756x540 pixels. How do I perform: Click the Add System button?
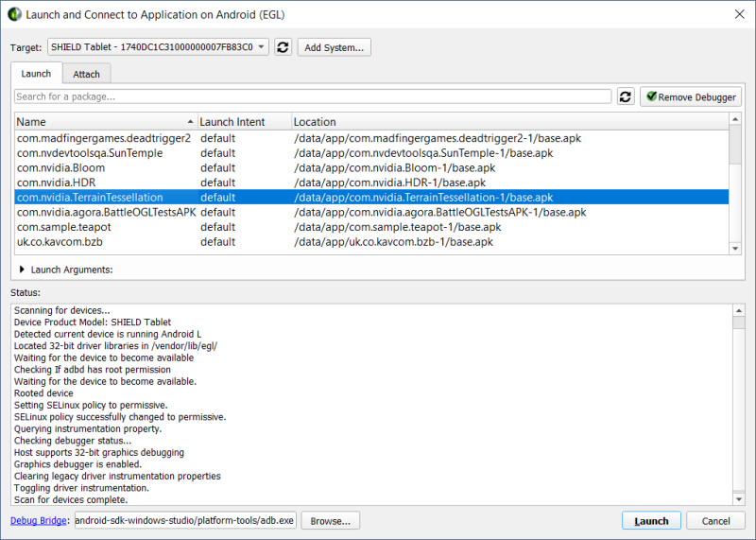(335, 47)
